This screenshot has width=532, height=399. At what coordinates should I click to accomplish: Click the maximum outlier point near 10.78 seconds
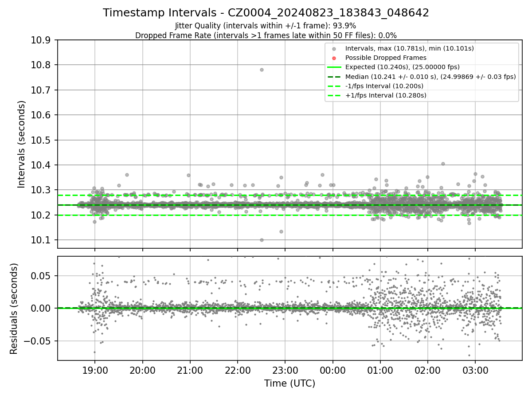(x=262, y=70)
